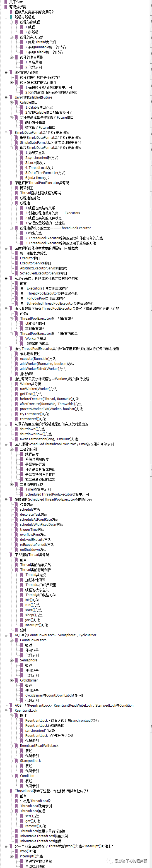Viewport: 152px width, 868px height.
Task: Collapse the 深度解析ThreadPoolExecutor类源码 section
Action: (x=6, y=183)
